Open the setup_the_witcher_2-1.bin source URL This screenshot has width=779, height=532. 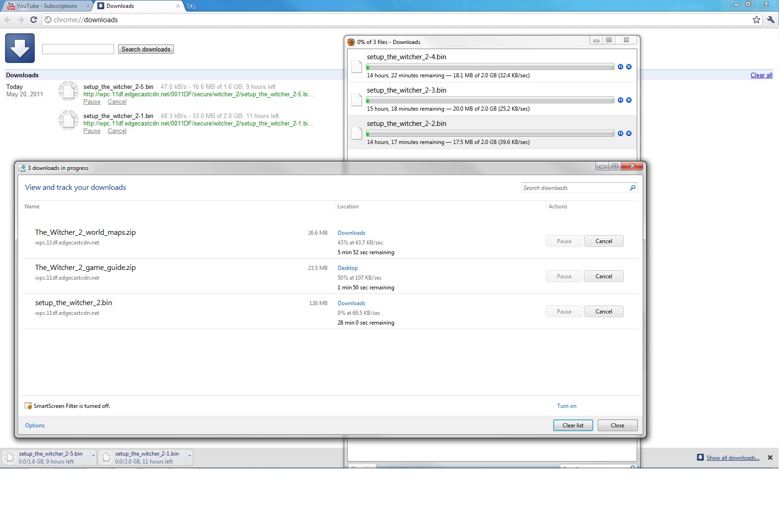(x=198, y=124)
